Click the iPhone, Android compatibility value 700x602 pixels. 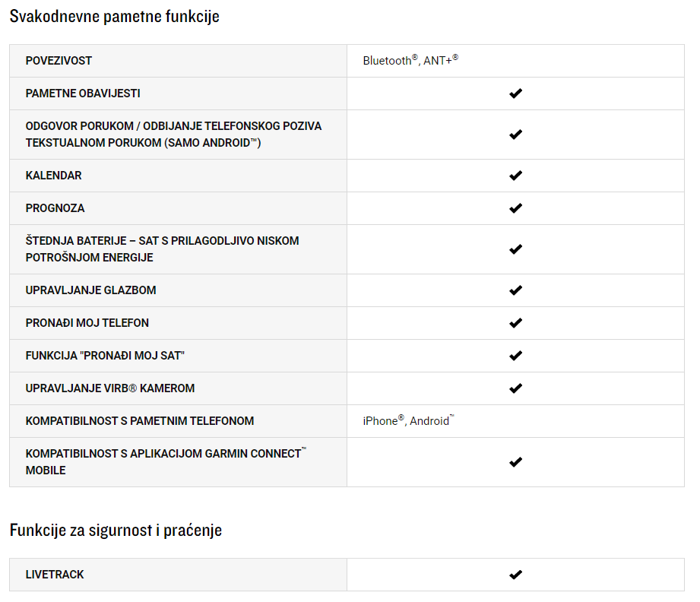[408, 420]
